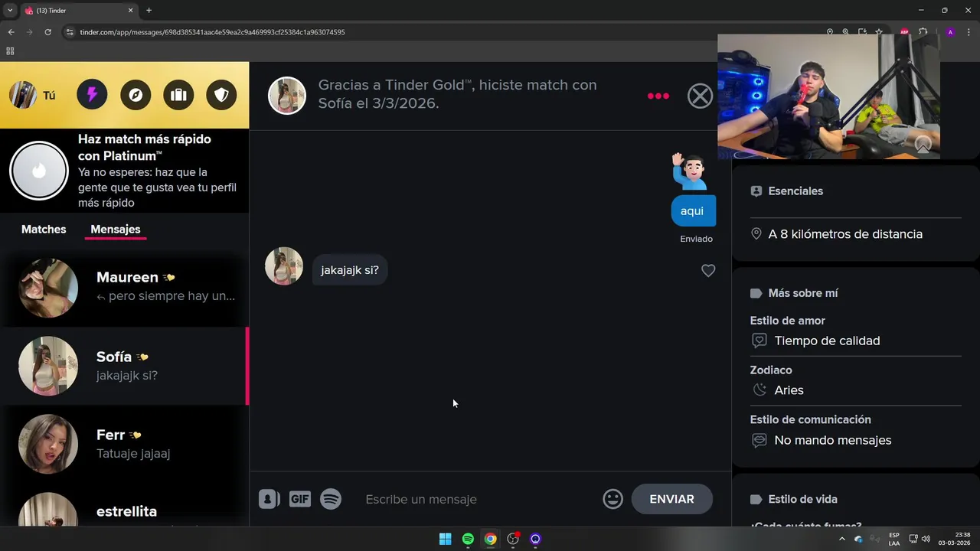Open the Spotify song share icon
The image size is (980, 551).
pyautogui.click(x=331, y=499)
